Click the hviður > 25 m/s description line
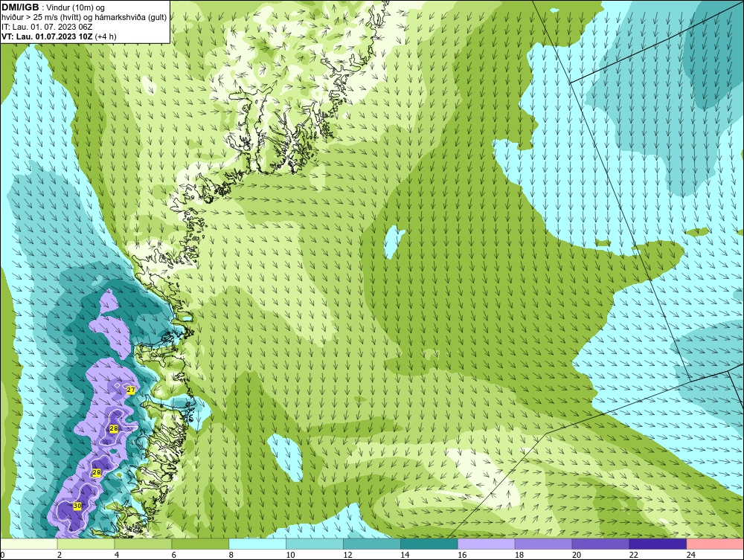Image resolution: width=744 pixels, height=560 pixels. (x=84, y=18)
